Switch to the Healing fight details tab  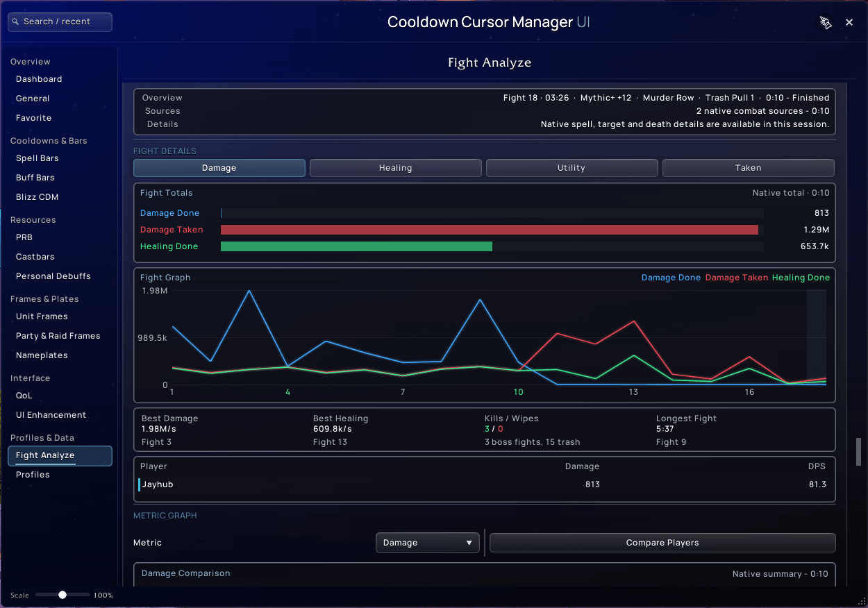(396, 168)
